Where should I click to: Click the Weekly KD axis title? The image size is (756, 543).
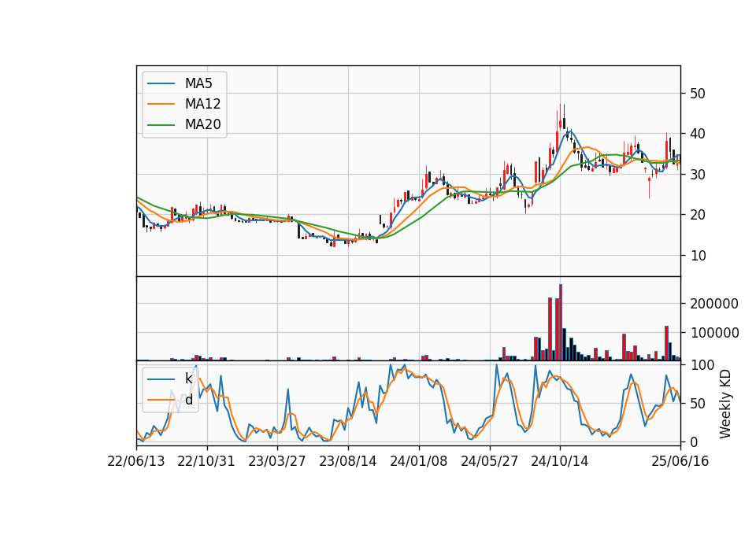click(725, 404)
